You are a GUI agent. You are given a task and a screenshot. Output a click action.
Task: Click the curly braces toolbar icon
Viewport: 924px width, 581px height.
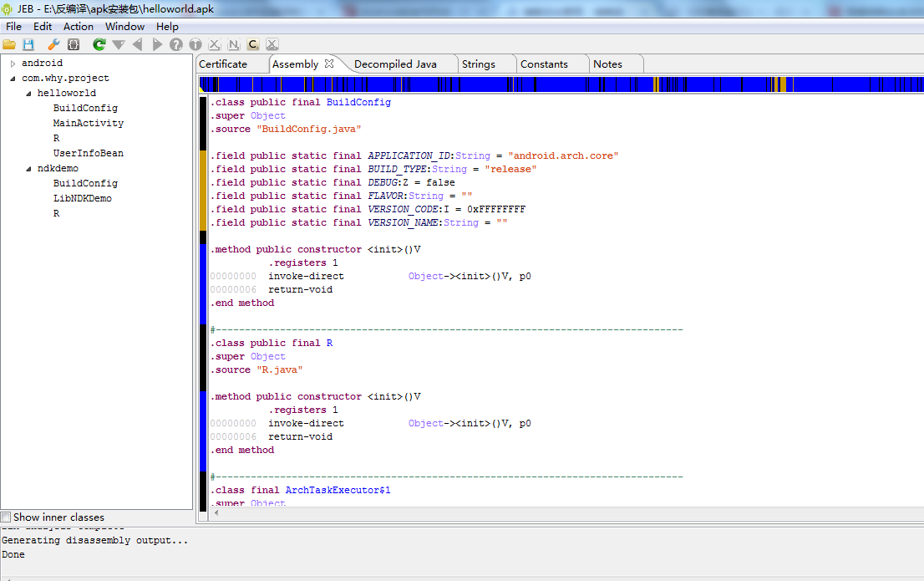coord(74,44)
